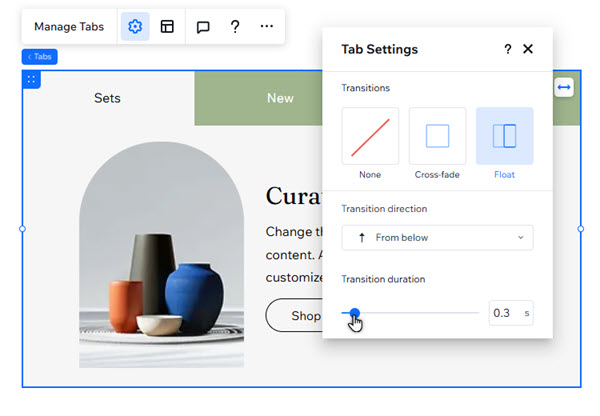Open the more actions ellipsis icon
The image size is (600, 416).
[266, 26]
